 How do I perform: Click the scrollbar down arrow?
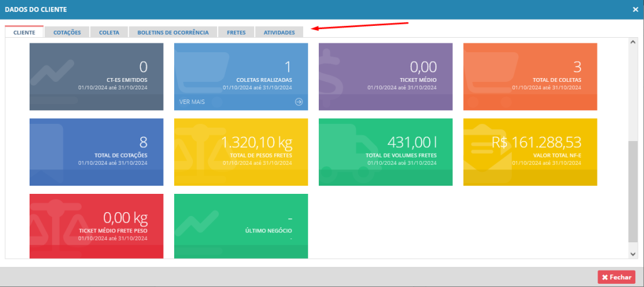(633, 254)
